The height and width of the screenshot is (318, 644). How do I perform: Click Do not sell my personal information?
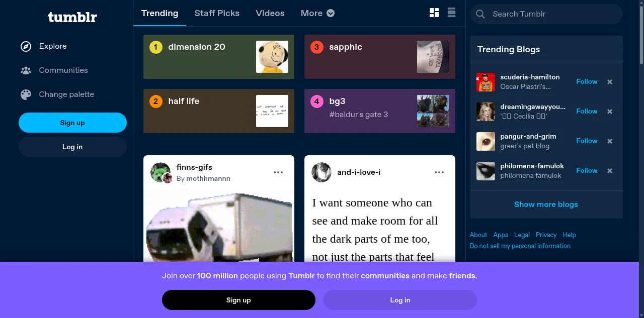pyautogui.click(x=520, y=246)
